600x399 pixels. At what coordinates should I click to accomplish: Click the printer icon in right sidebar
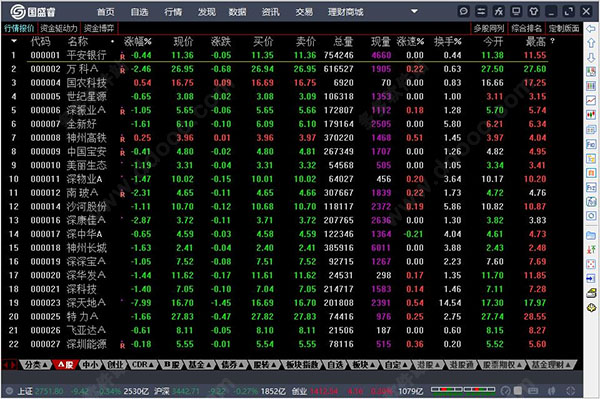pos(591,293)
